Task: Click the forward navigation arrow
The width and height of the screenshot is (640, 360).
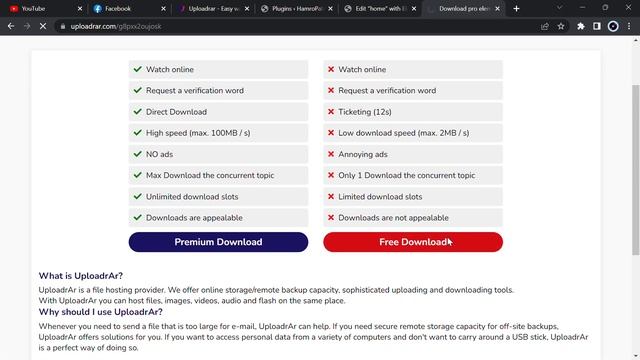Action: [x=27, y=26]
